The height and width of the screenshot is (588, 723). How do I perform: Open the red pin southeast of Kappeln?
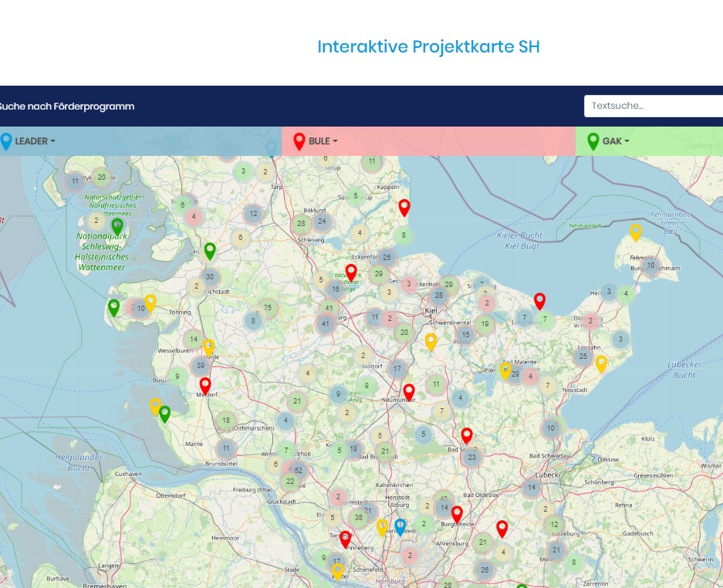404,208
